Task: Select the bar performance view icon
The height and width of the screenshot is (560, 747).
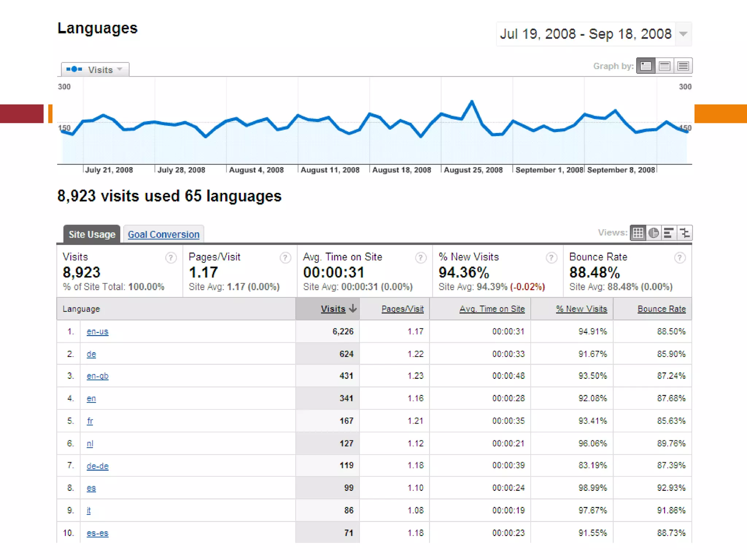Action: (x=669, y=233)
